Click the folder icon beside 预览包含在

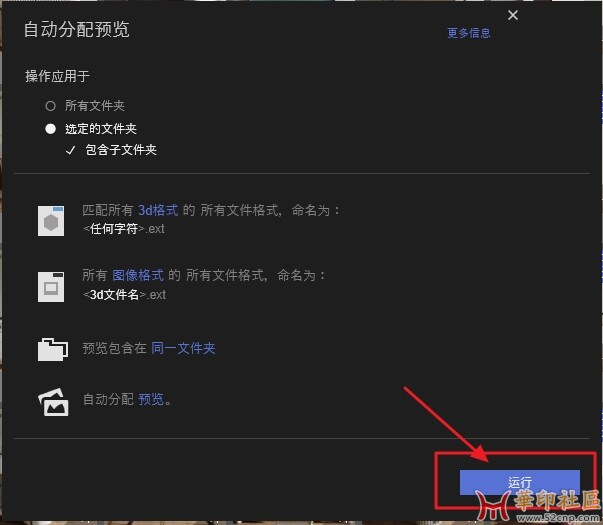tap(53, 349)
